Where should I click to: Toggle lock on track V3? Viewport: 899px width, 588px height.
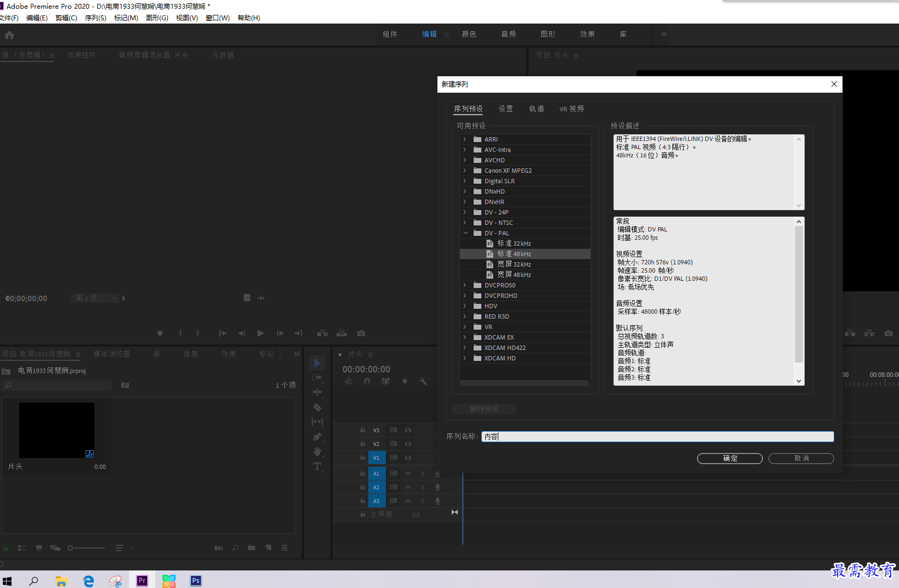363,430
